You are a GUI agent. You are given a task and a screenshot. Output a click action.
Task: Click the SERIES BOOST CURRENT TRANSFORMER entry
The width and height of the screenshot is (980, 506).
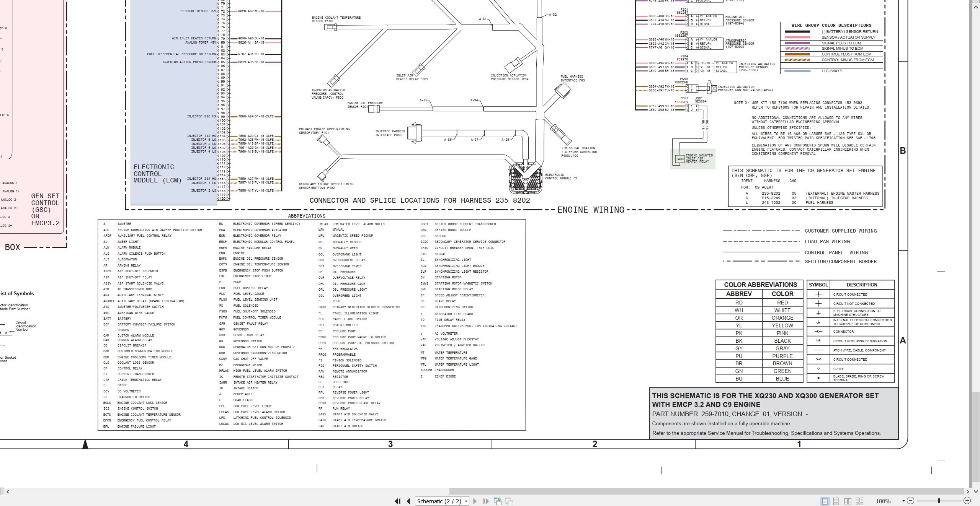pyautogui.click(x=465, y=224)
